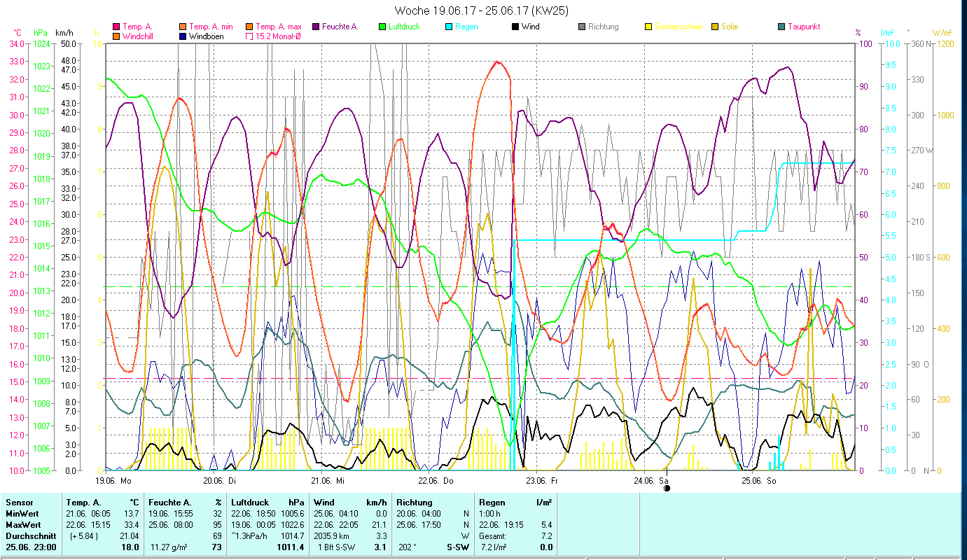
Task: Click the 'Wind' table column header
Action: pyautogui.click(x=324, y=503)
